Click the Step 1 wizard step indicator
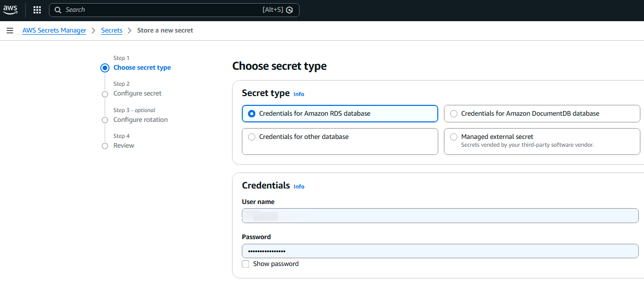Screen dimensions: 644x282 [105, 68]
